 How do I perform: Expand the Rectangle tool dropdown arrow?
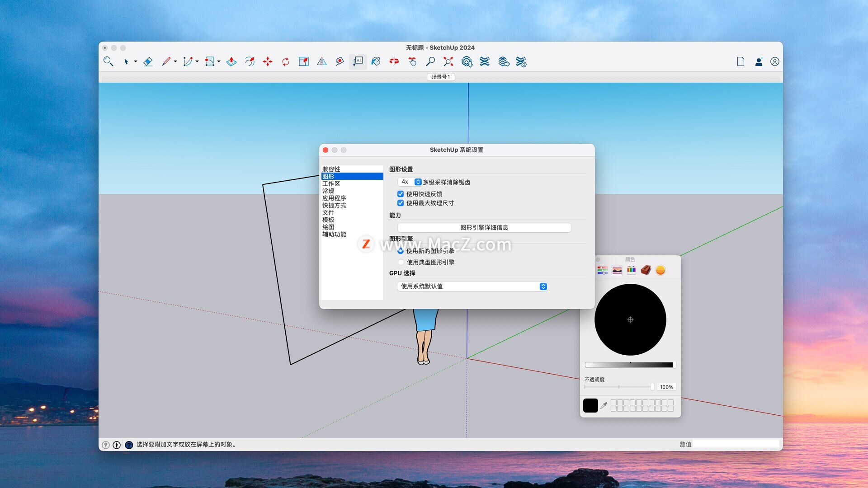219,61
